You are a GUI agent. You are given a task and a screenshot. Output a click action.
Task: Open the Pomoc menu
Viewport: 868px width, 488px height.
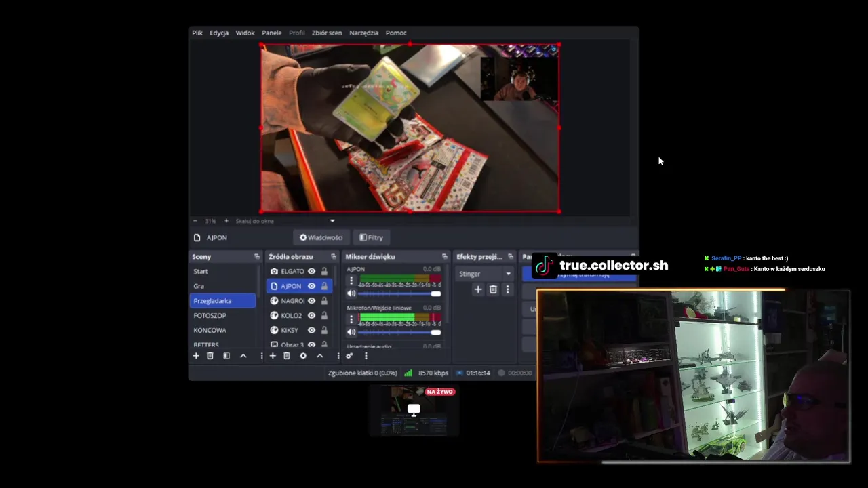(x=396, y=33)
